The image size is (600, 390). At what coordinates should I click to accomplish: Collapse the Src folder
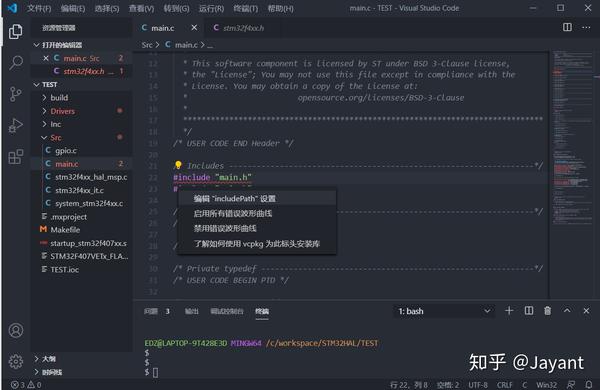[x=56, y=137]
